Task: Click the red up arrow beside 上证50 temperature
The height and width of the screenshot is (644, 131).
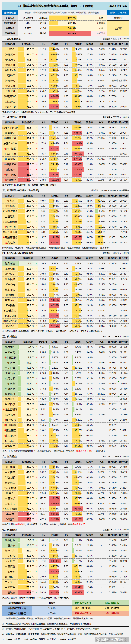Action: tap(36, 49)
